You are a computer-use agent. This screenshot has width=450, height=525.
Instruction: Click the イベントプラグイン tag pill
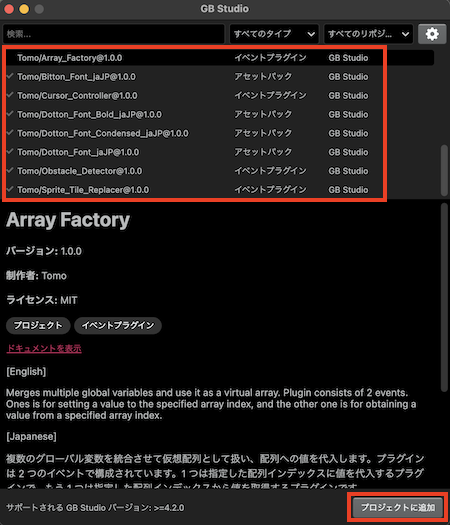[118, 325]
